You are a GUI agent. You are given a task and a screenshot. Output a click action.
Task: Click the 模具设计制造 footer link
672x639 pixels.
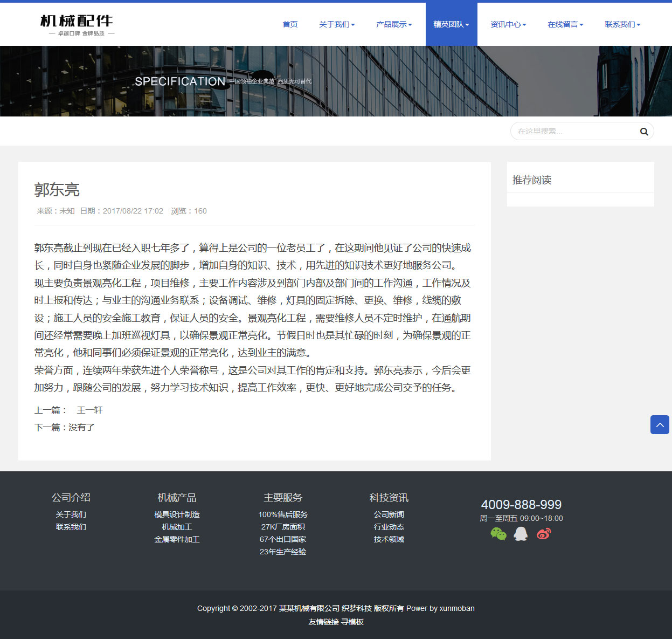(177, 514)
